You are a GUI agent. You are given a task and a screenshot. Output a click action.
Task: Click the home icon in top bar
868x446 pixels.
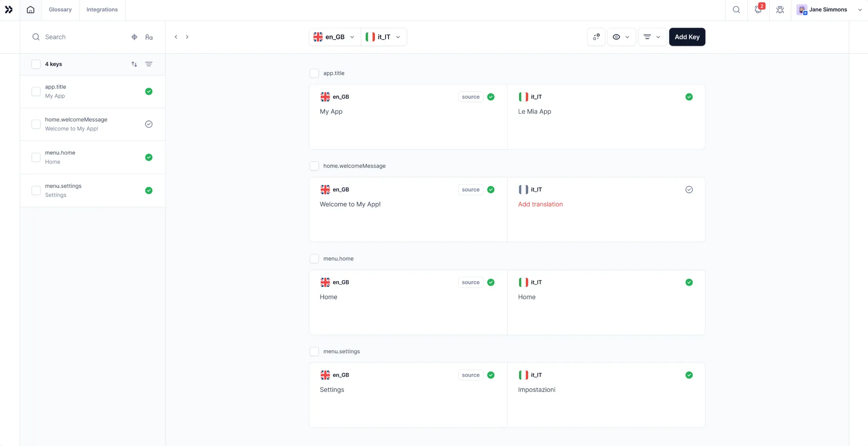coord(30,10)
